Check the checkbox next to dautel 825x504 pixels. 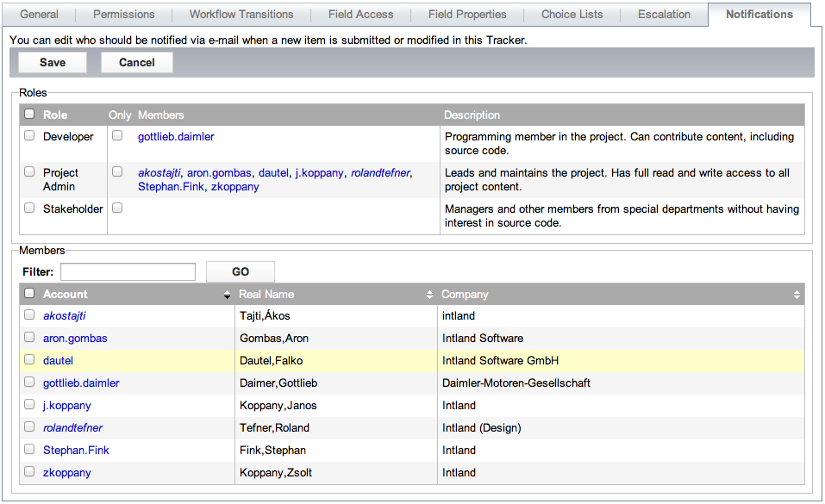coord(28,359)
